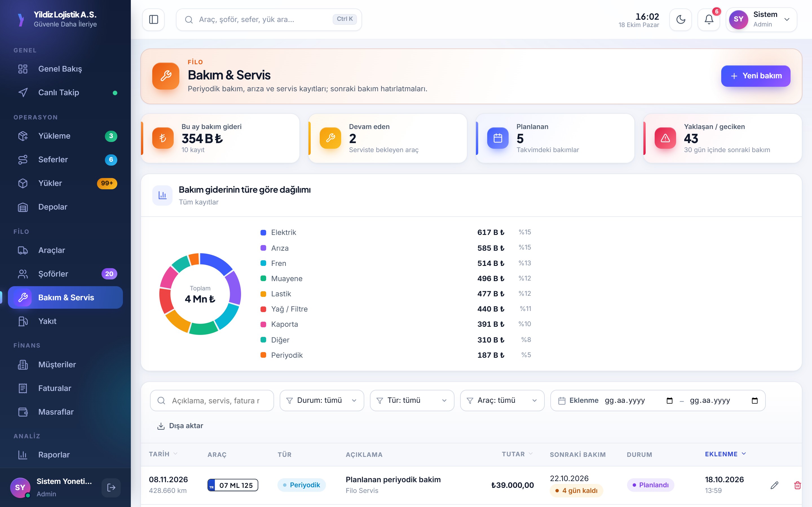Delete the periodic maintenance row

(x=798, y=485)
